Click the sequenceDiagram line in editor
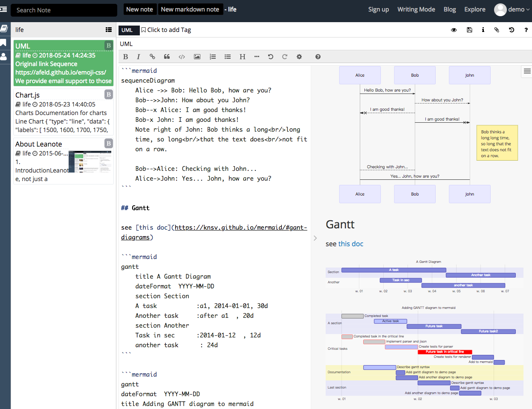This screenshot has height=409, width=532. tap(148, 81)
